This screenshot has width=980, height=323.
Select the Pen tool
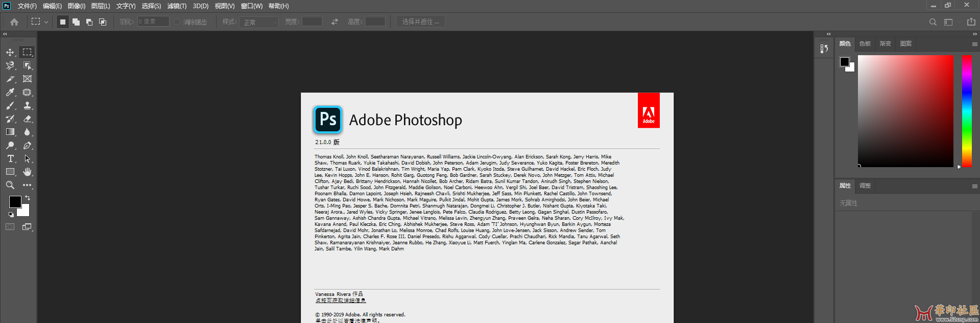pyautogui.click(x=27, y=145)
